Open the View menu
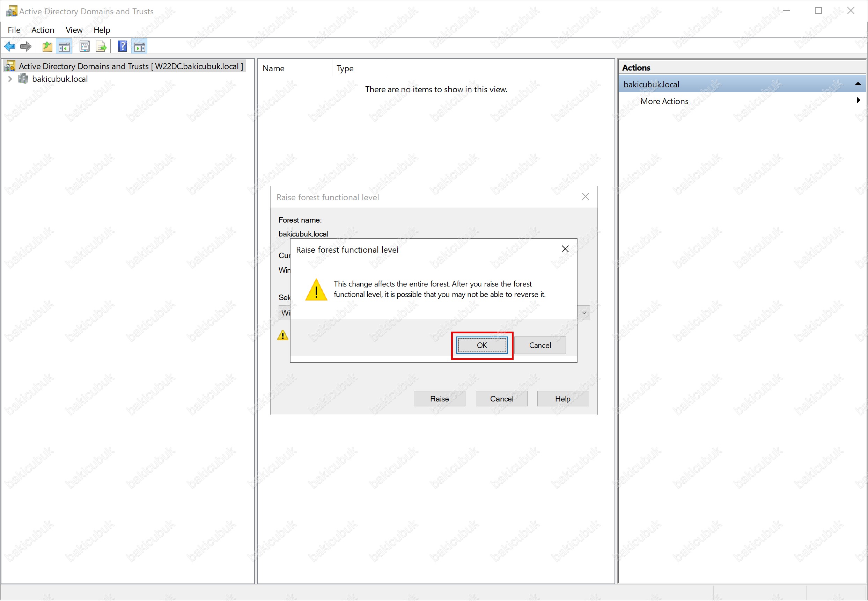This screenshot has width=868, height=601. coord(74,30)
